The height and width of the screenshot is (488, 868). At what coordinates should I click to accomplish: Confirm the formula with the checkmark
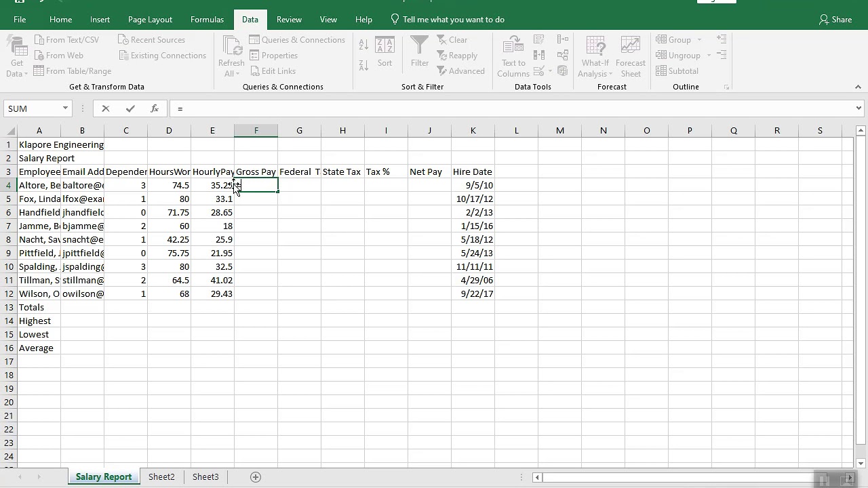[x=130, y=108]
